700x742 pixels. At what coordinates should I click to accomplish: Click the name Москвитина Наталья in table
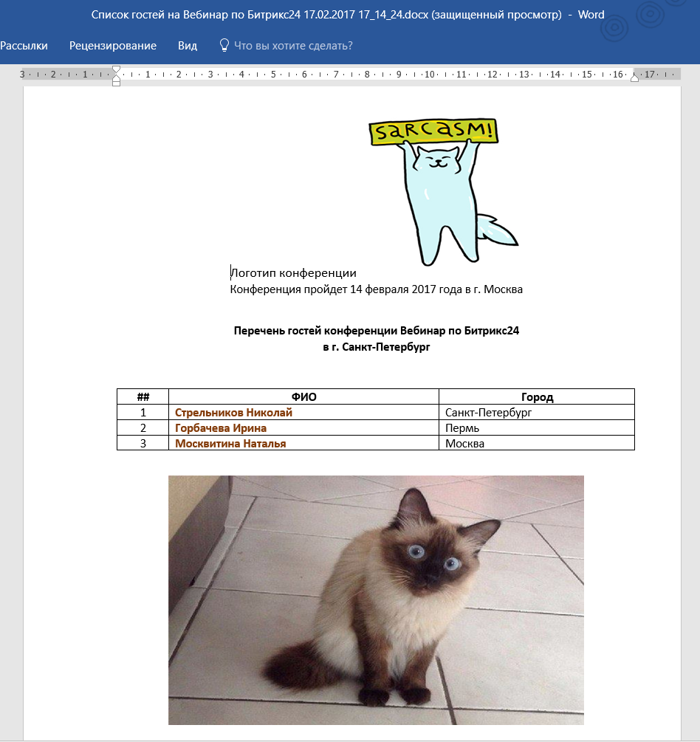pyautogui.click(x=230, y=444)
